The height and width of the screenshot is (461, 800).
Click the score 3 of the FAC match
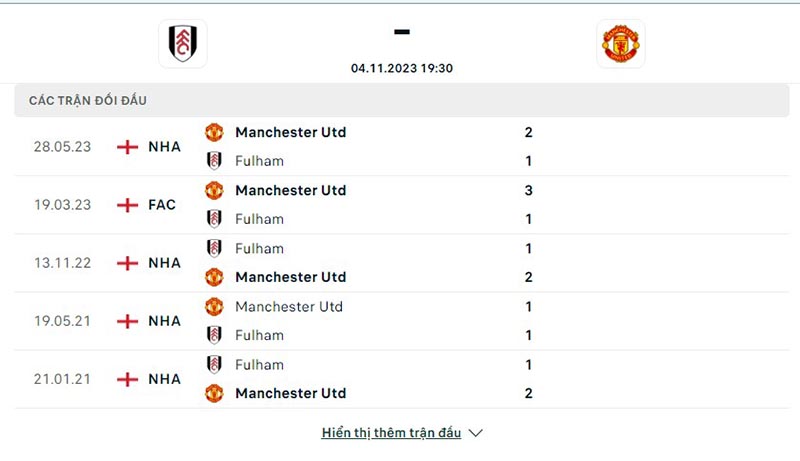[529, 190]
